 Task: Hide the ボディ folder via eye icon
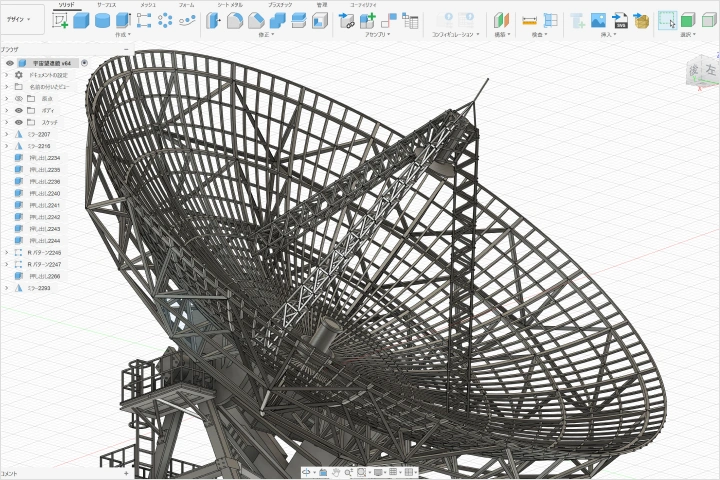19,111
